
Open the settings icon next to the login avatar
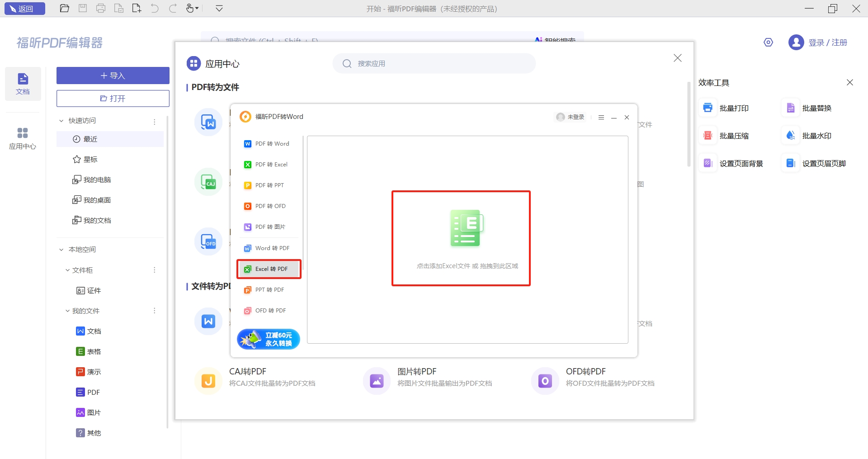pyautogui.click(x=768, y=43)
